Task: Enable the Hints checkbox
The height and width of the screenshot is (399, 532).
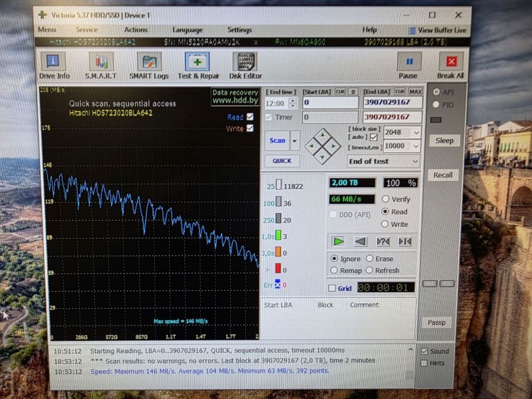Action: point(424,363)
